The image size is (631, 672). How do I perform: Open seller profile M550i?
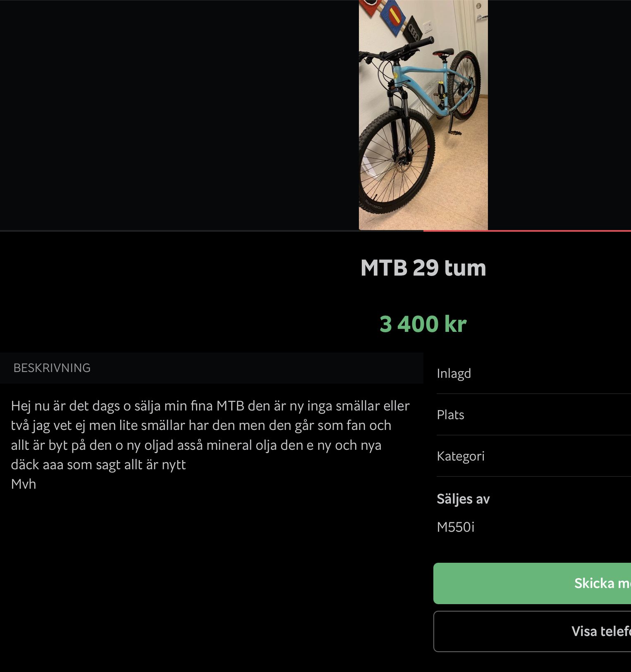tap(455, 527)
